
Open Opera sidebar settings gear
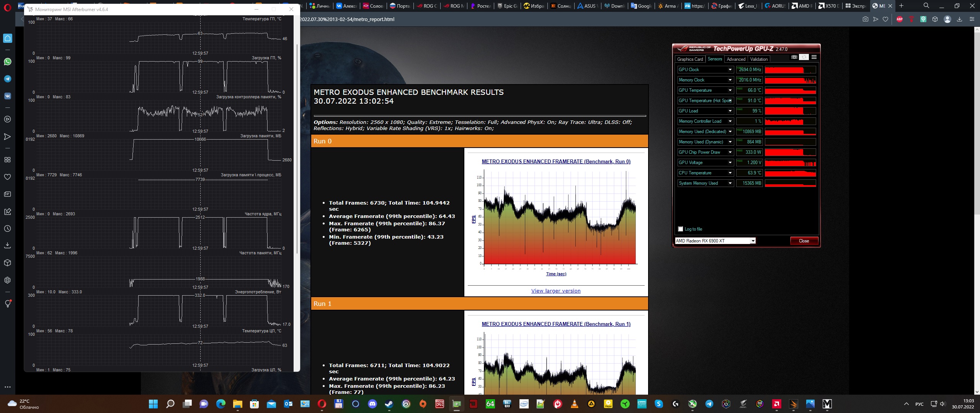click(7, 280)
